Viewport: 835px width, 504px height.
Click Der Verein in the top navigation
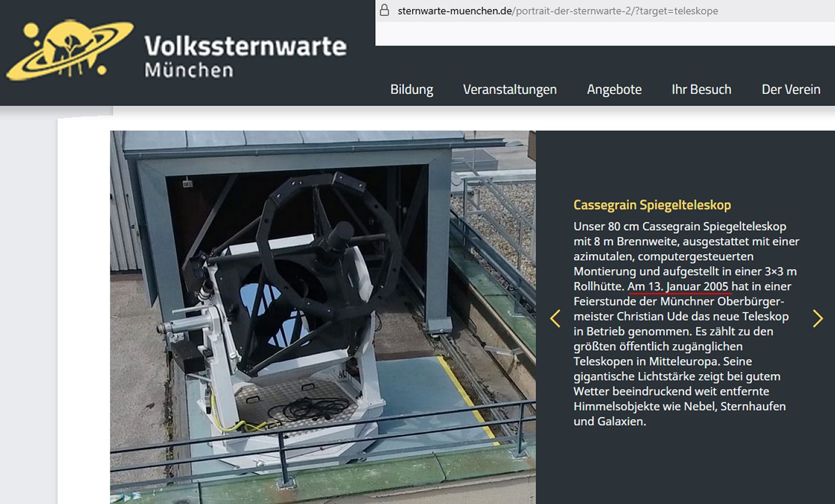(x=790, y=89)
